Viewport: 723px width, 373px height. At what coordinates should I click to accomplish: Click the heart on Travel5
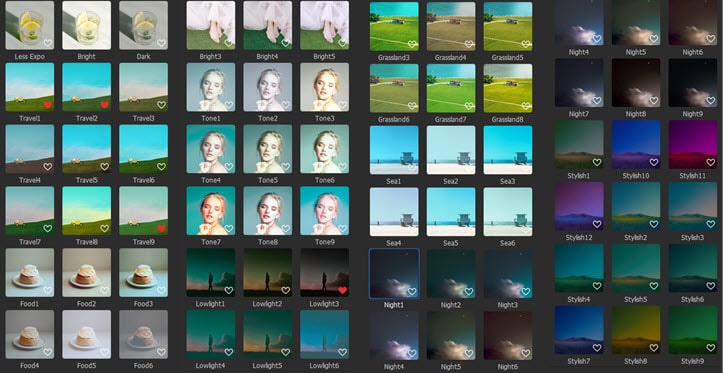pos(104,166)
